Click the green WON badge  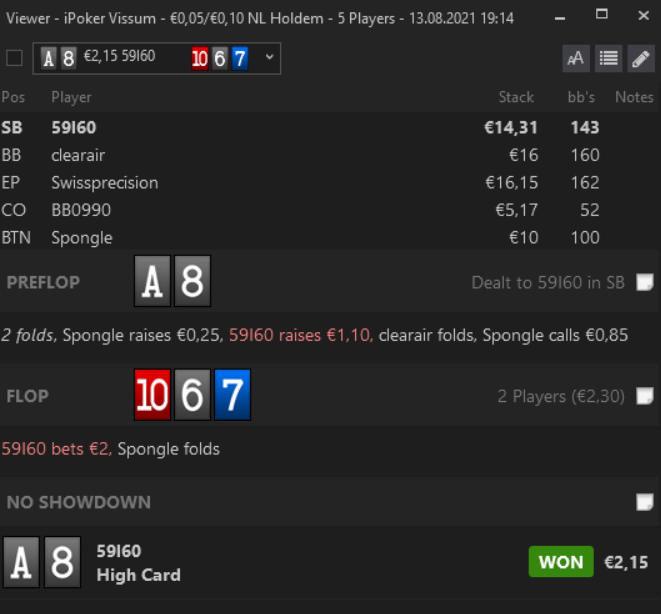click(561, 562)
